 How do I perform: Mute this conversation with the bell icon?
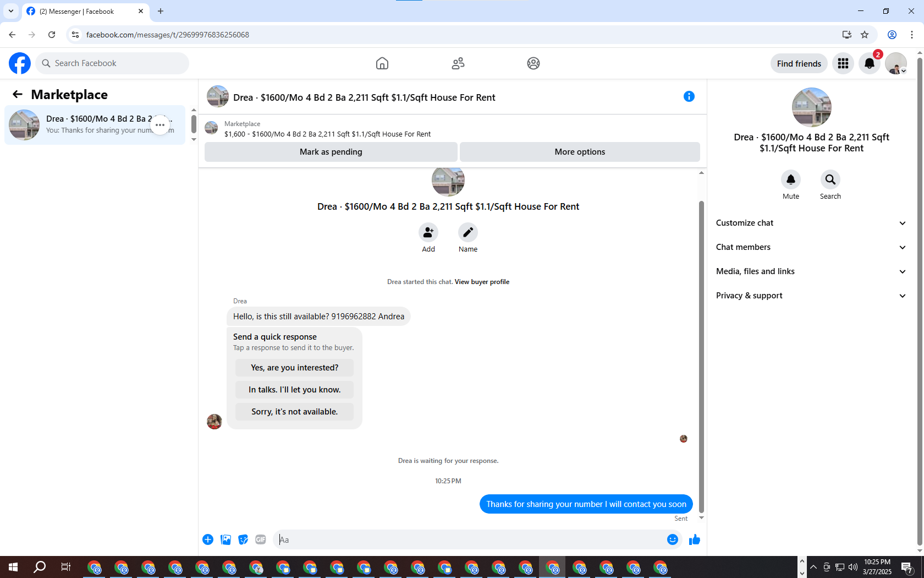tap(791, 179)
